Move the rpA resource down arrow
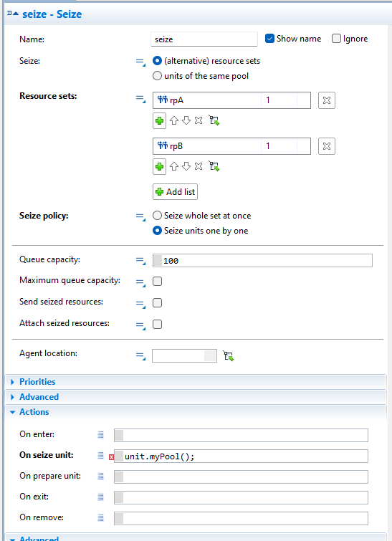Image resolution: width=392 pixels, height=541 pixels. tap(186, 121)
